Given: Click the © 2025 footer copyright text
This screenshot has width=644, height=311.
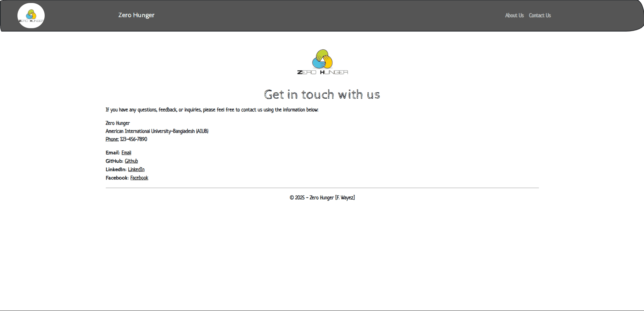Looking at the screenshot, I should pyautogui.click(x=322, y=198).
